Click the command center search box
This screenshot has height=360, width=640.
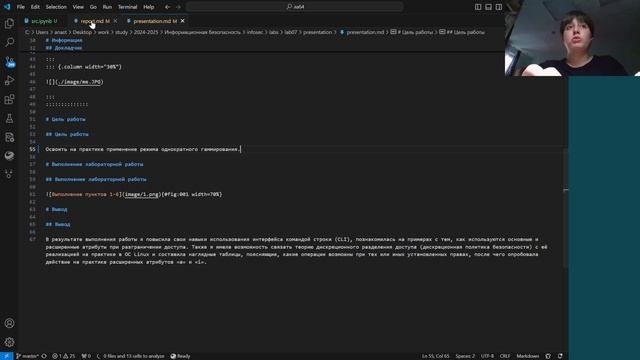[x=295, y=7]
